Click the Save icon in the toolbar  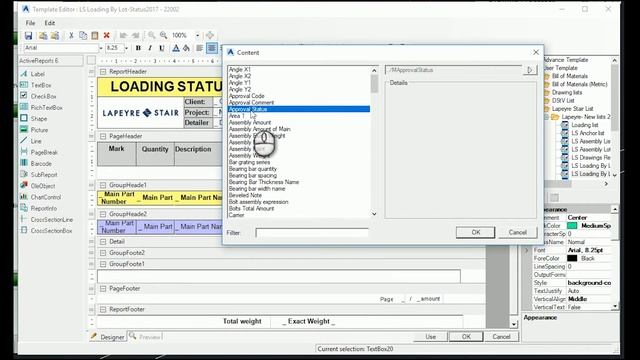[x=28, y=36]
